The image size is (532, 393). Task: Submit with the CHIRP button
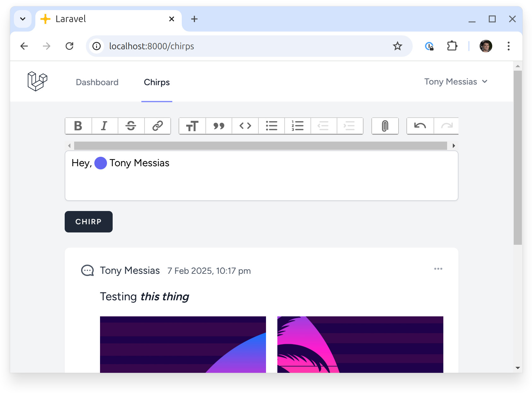click(x=89, y=222)
